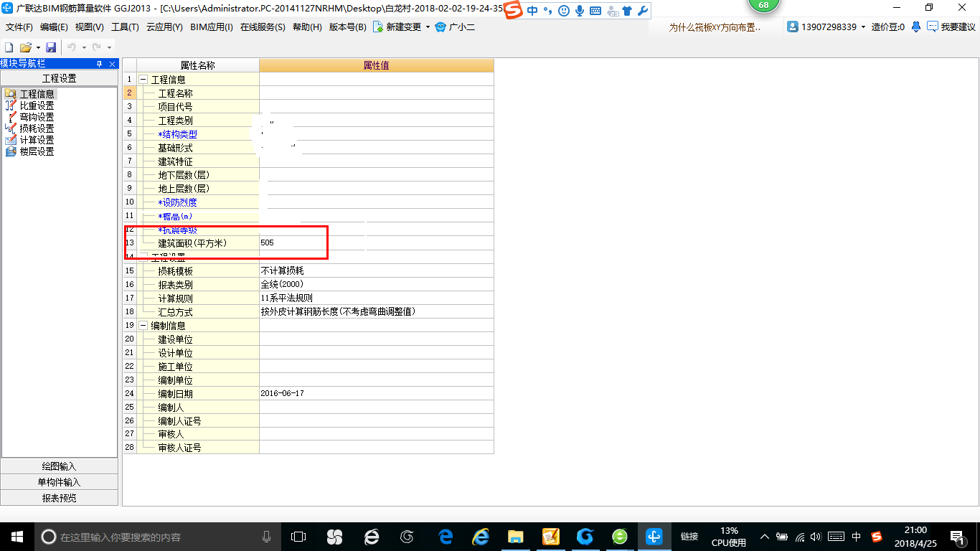980x551 pixels.
Task: Click Sogou wrench settings icon
Action: 642,11
